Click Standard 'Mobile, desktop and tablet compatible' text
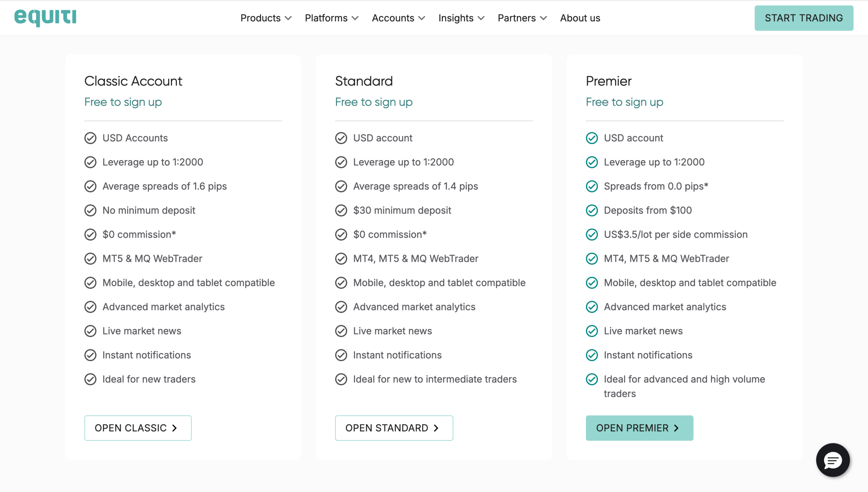Viewport: 868px width, 492px height. point(439,282)
